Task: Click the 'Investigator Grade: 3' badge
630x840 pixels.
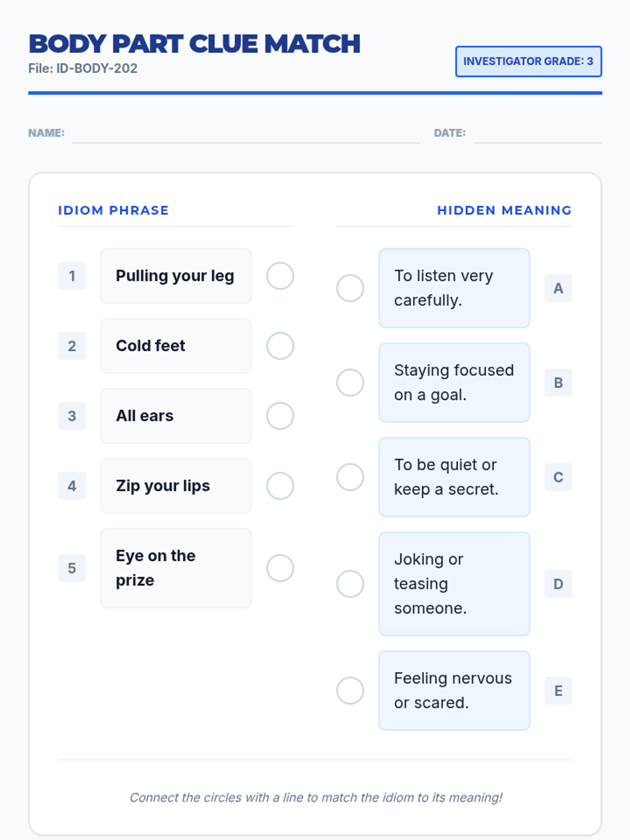Action: tap(528, 61)
